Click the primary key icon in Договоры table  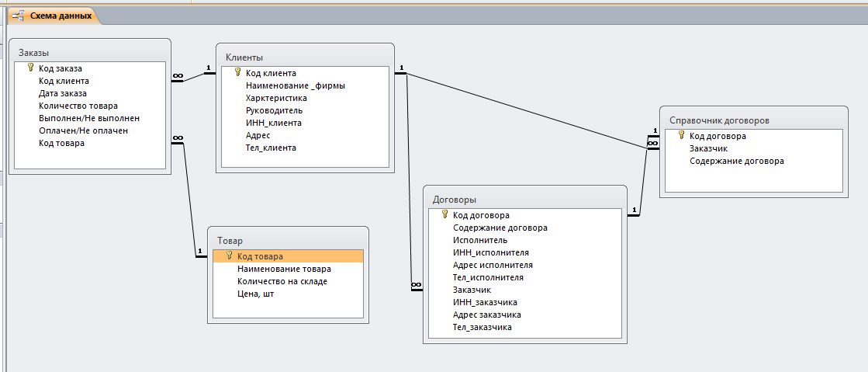click(x=445, y=214)
